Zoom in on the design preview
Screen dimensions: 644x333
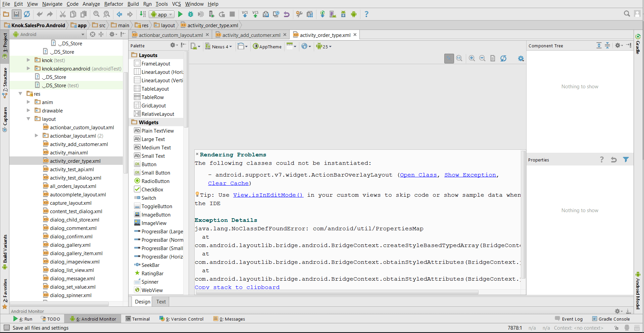click(472, 58)
